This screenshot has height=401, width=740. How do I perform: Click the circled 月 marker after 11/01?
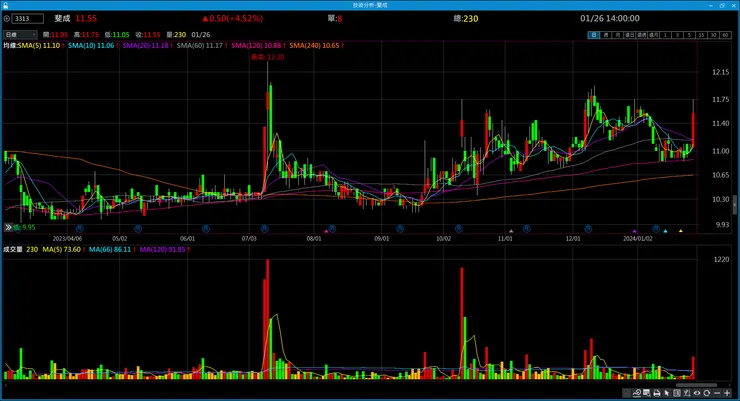pyautogui.click(x=527, y=228)
